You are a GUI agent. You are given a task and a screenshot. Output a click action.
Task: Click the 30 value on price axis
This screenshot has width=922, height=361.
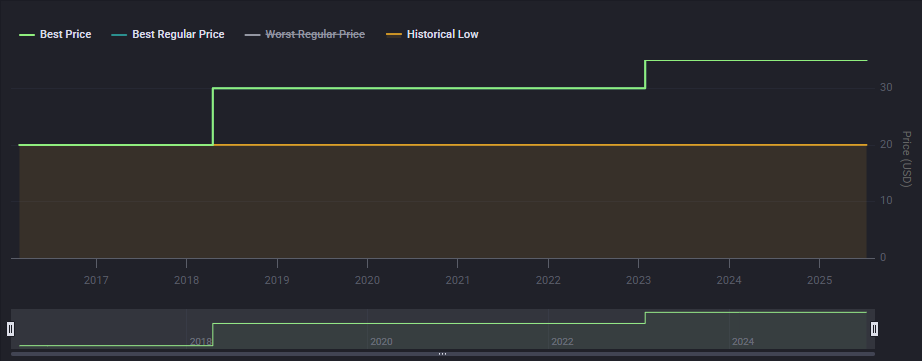[x=886, y=88]
